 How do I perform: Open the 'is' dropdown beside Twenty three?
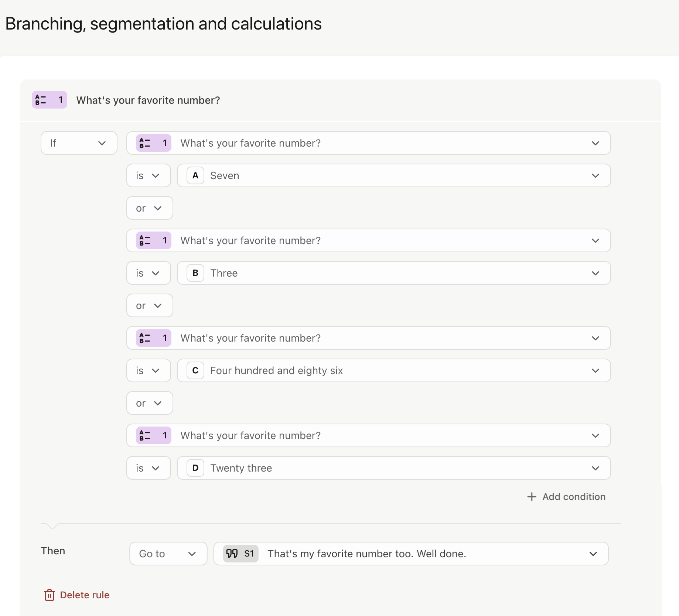pyautogui.click(x=149, y=468)
